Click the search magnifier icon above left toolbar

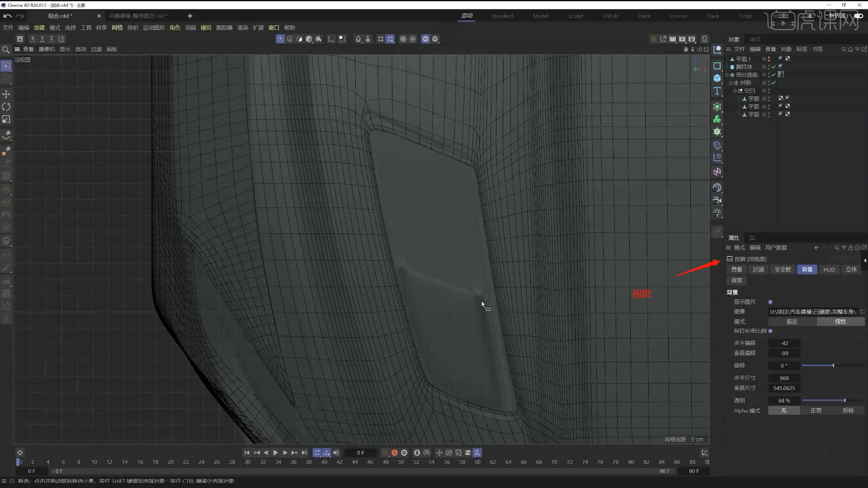(6, 49)
